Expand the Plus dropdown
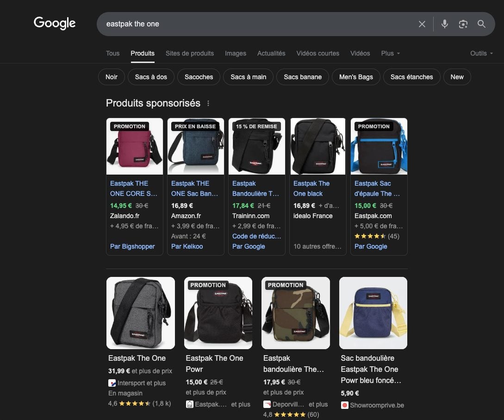 [x=390, y=53]
